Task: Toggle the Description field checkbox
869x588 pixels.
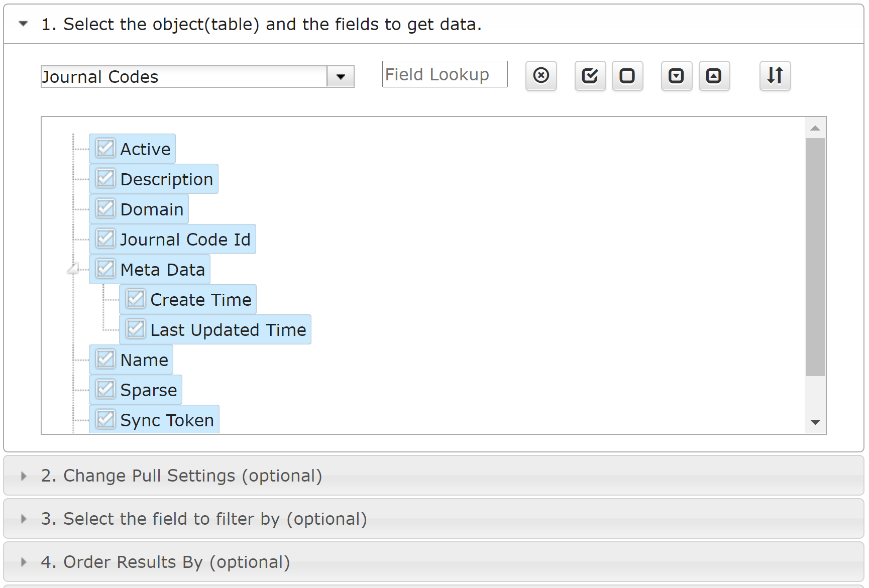Action: point(105,179)
